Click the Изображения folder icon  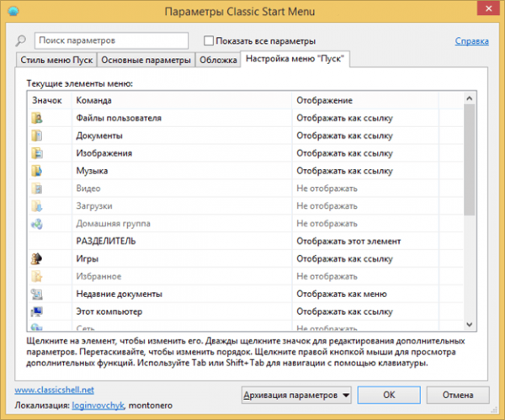coord(37,153)
